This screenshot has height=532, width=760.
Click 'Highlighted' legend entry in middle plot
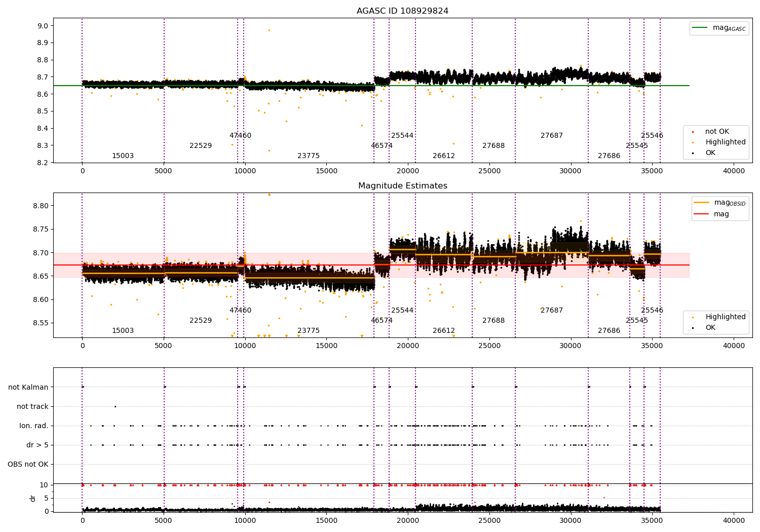719,317
